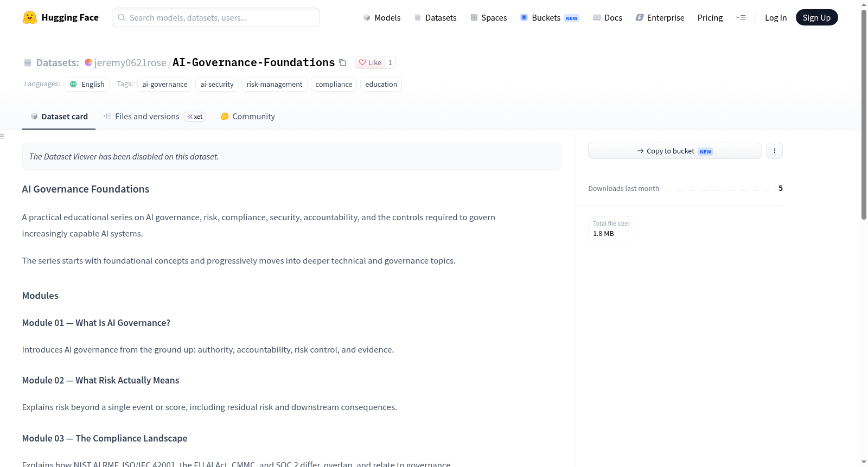Click the AI-Governance-Foundations title
868x467 pixels.
pyautogui.click(x=253, y=62)
